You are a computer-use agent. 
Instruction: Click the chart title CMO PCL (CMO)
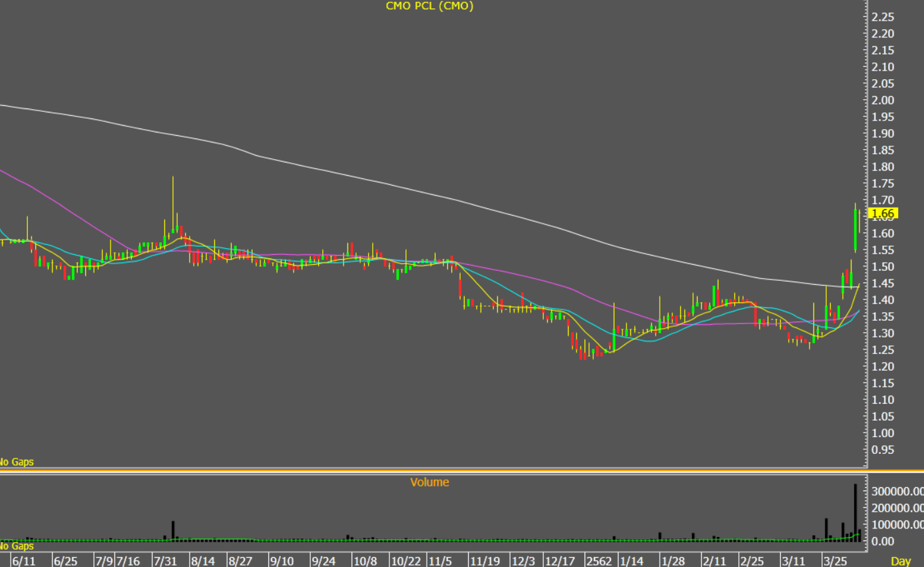coord(429,5)
